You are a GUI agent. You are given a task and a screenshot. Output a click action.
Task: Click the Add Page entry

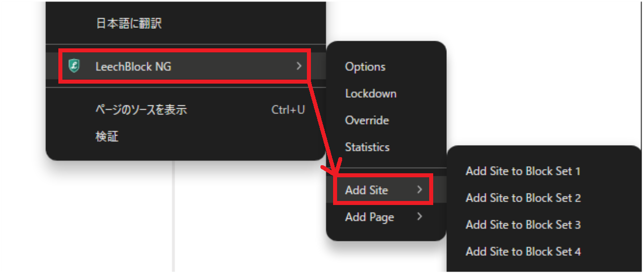[369, 217]
